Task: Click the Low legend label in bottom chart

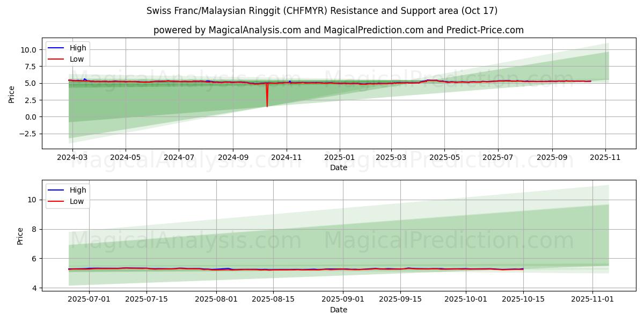Action: pyautogui.click(x=77, y=201)
